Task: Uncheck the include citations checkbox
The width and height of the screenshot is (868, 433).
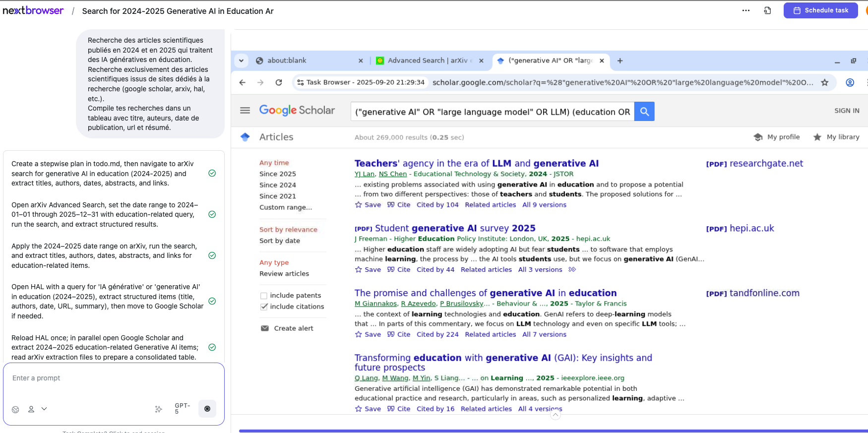Action: point(264,307)
